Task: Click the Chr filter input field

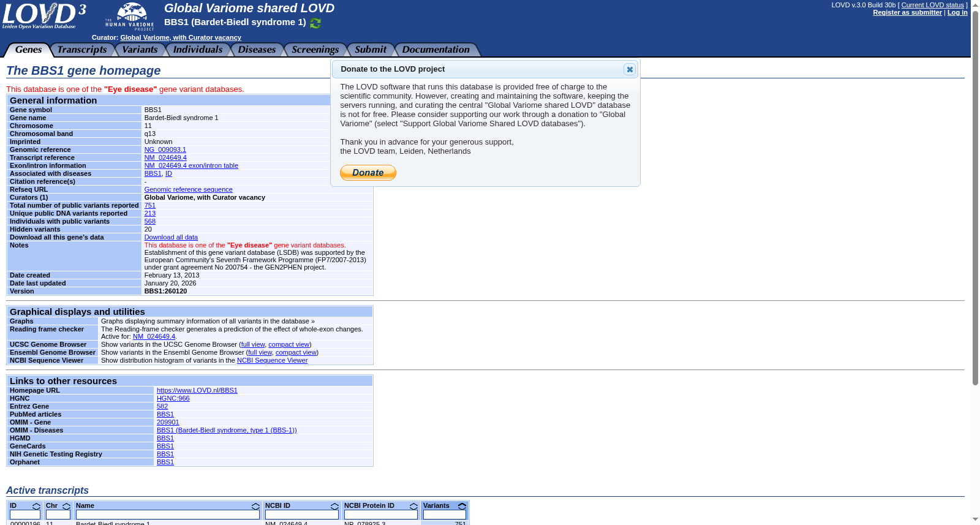Action: (58, 515)
